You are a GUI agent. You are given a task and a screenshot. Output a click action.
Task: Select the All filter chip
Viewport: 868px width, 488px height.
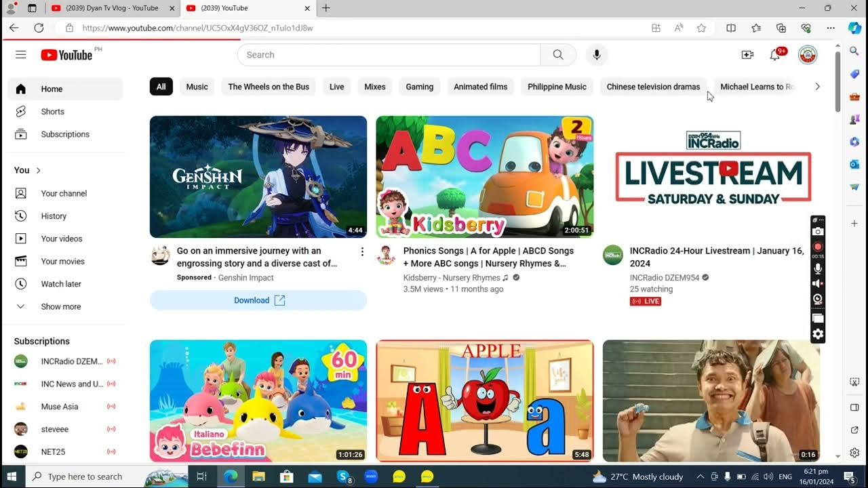[161, 87]
